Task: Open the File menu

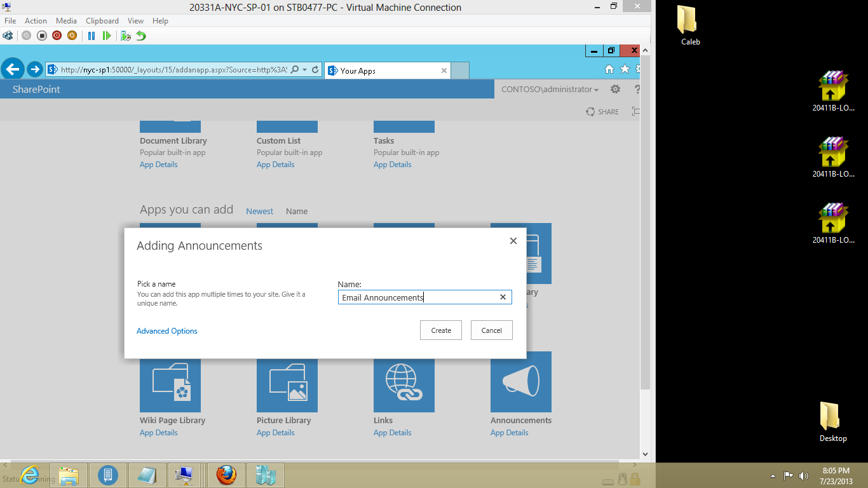Action: pos(10,21)
